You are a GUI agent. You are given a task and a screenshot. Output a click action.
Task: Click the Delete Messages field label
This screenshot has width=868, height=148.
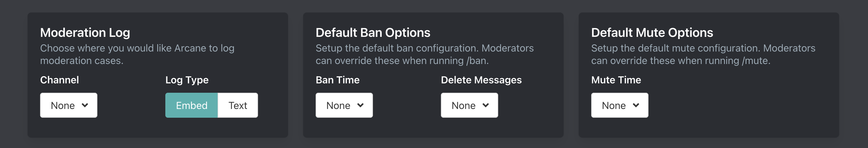pyautogui.click(x=481, y=80)
